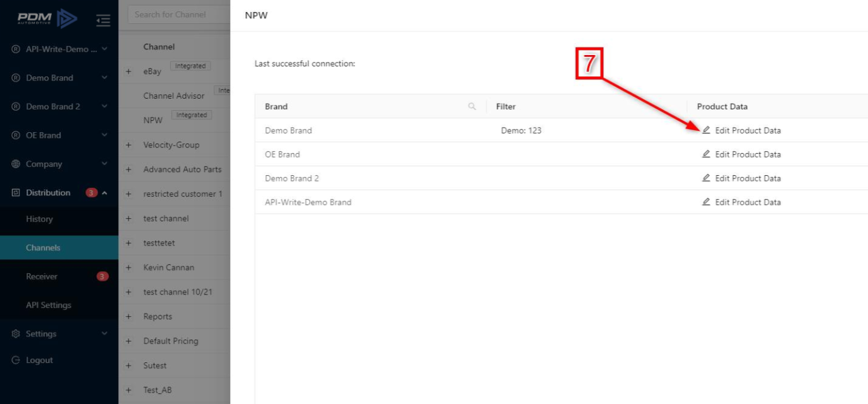The image size is (868, 404).
Task: Click pencil icon in Demo Brand row
Action: pyautogui.click(x=706, y=130)
